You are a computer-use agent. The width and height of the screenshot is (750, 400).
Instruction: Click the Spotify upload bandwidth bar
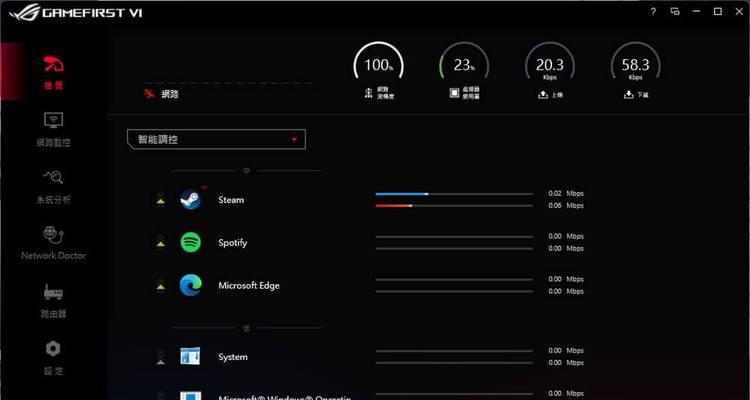click(454, 236)
